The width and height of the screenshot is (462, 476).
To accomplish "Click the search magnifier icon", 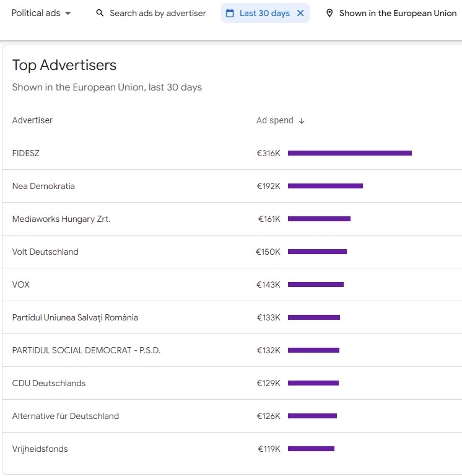I will [x=100, y=13].
